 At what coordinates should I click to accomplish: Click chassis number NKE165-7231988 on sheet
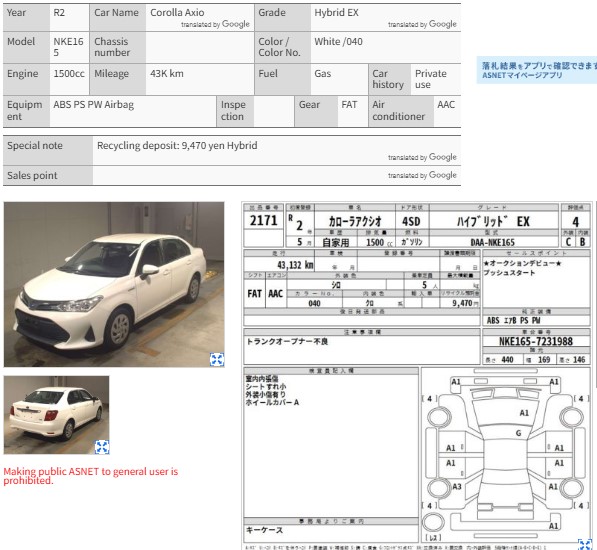click(x=536, y=341)
